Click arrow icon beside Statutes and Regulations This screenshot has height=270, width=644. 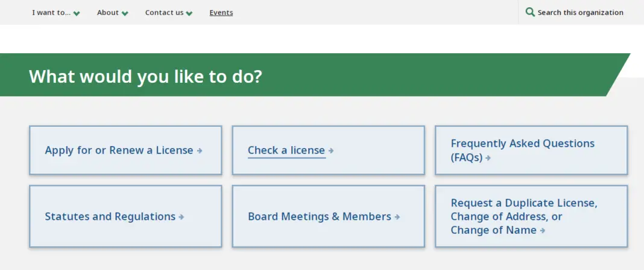click(x=182, y=217)
